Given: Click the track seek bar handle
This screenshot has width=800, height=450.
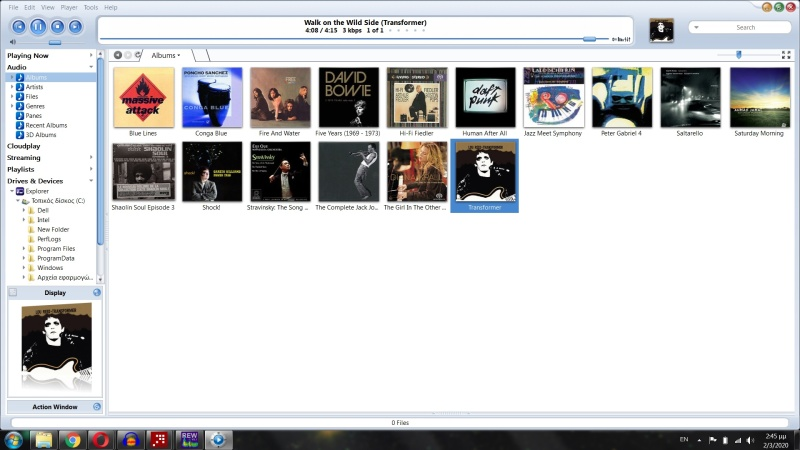Looking at the screenshot, I should point(589,39).
